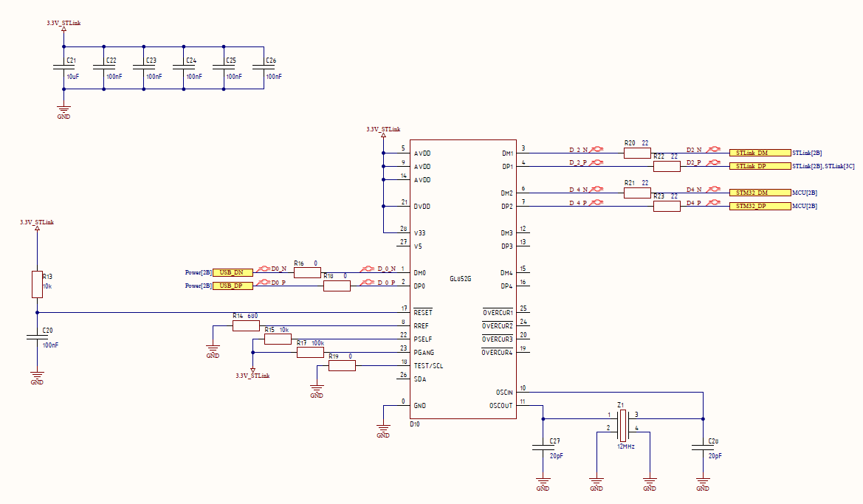Click capacitor C20 100nF symbol
Viewport: 863px width, 504px height.
(x=37, y=337)
